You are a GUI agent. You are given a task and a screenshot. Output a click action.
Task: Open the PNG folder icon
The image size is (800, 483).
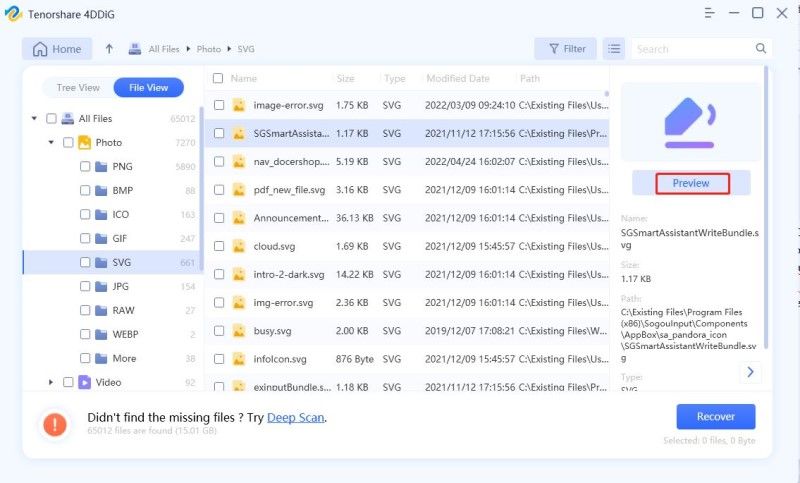pos(101,166)
